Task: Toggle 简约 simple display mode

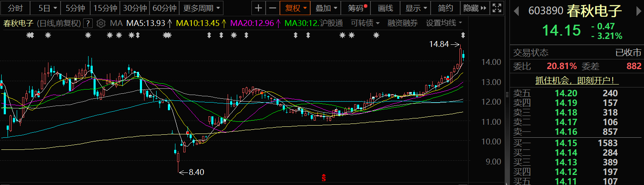Action: click(445, 8)
